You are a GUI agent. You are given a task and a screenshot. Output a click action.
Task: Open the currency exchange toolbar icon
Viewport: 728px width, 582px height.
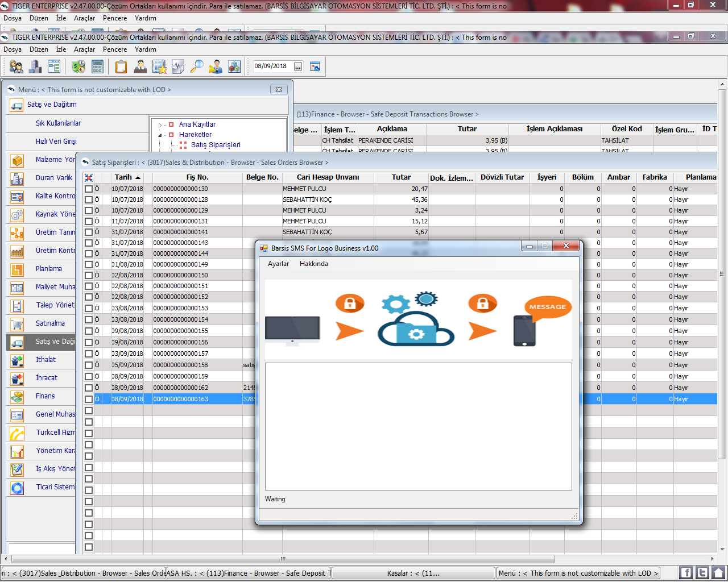[x=78, y=66]
